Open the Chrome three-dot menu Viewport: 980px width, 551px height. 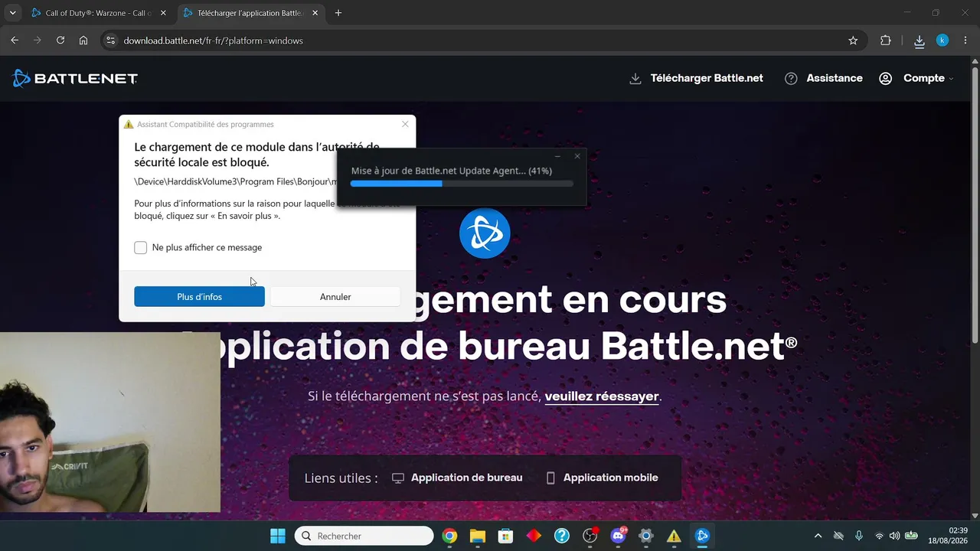(965, 41)
